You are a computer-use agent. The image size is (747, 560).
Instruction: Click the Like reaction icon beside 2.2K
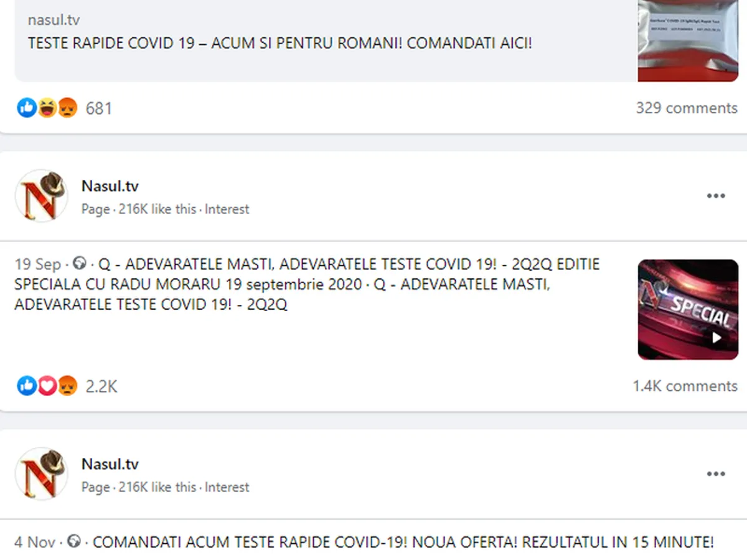point(27,386)
